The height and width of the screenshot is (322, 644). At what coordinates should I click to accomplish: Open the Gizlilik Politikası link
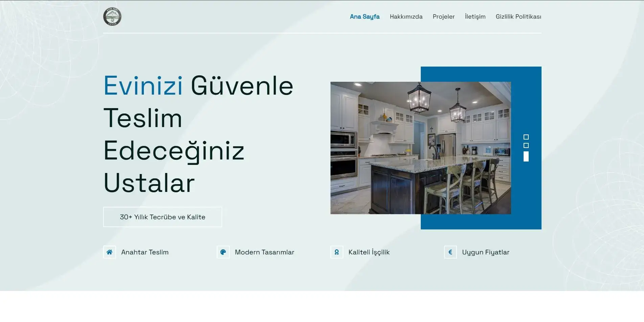pyautogui.click(x=518, y=17)
